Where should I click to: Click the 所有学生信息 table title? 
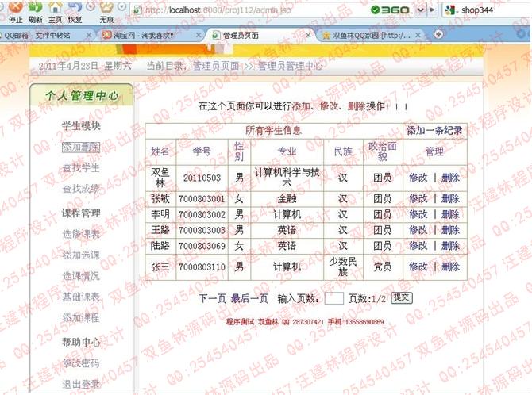tap(273, 131)
